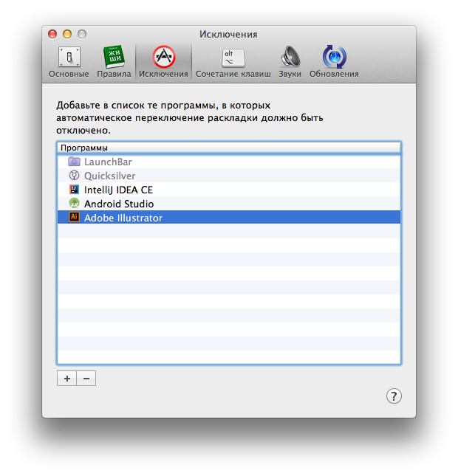Open the Звуки speaker icon
This screenshot has height=476, width=458.
pyautogui.click(x=290, y=57)
